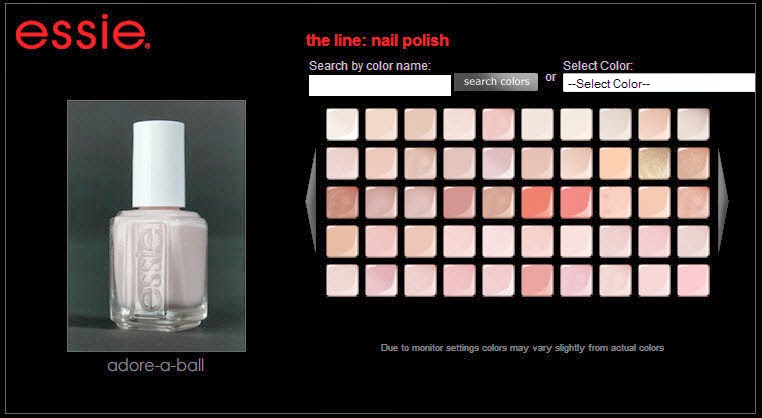Viewport: 762px width, 418px height.
Task: Click the essie logo
Action: [83, 32]
